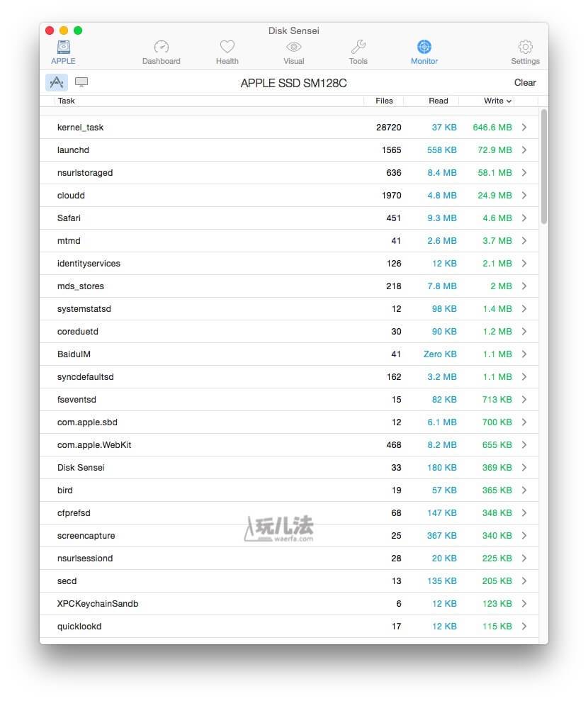Select the Monitor target icon

click(424, 47)
